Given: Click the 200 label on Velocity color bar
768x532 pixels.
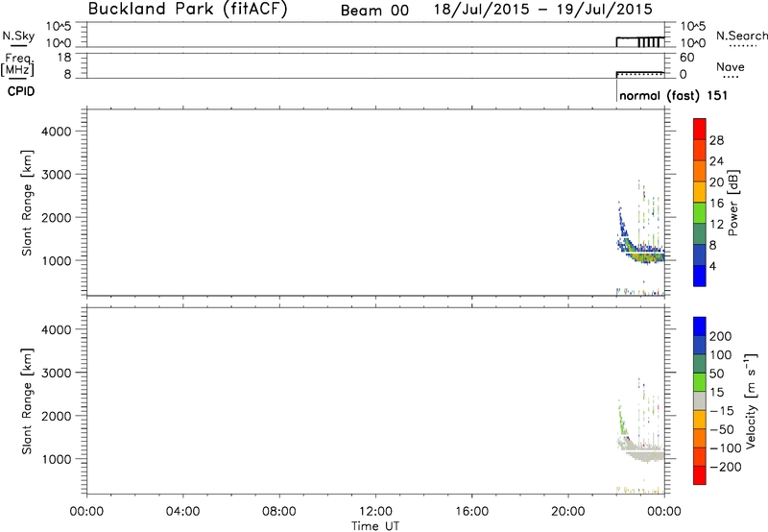Looking at the screenshot, I should point(721,336).
